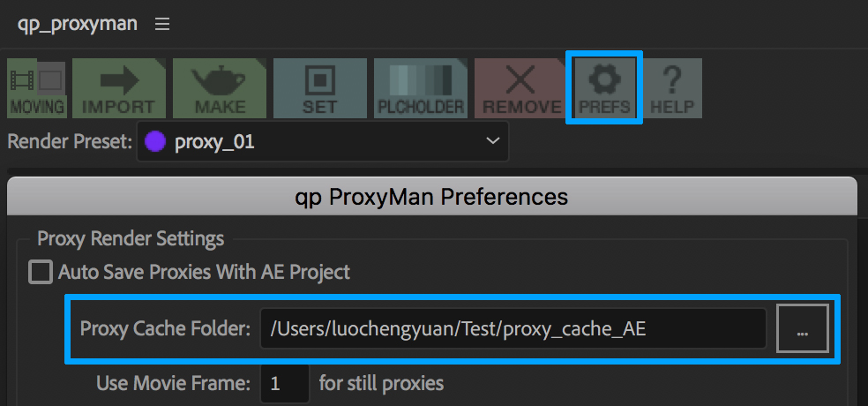Expand the Render Preset dropdown arrow

(492, 141)
